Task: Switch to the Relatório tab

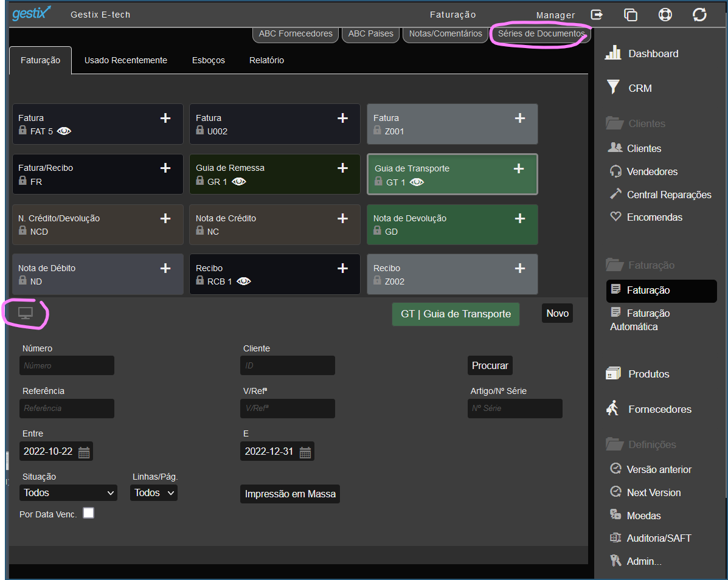Action: pos(266,60)
